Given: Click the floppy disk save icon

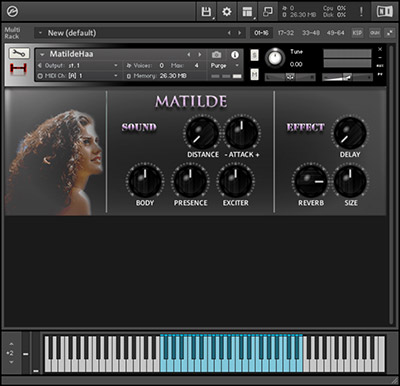Looking at the screenshot, I should tap(206, 12).
